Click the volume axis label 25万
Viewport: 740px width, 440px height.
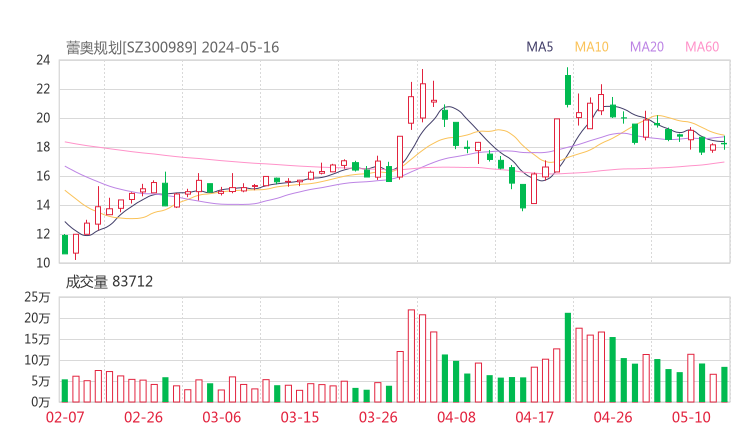(37, 297)
